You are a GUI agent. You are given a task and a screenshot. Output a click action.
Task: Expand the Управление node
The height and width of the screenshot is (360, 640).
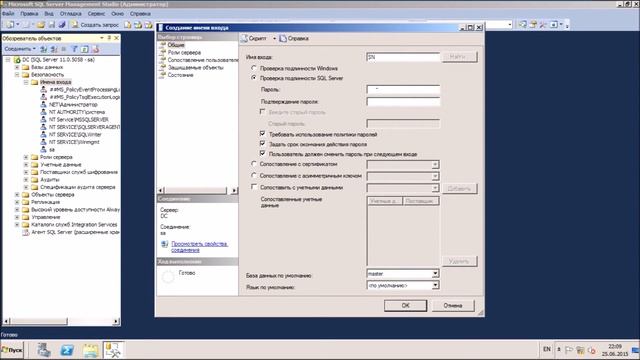pos(17,217)
